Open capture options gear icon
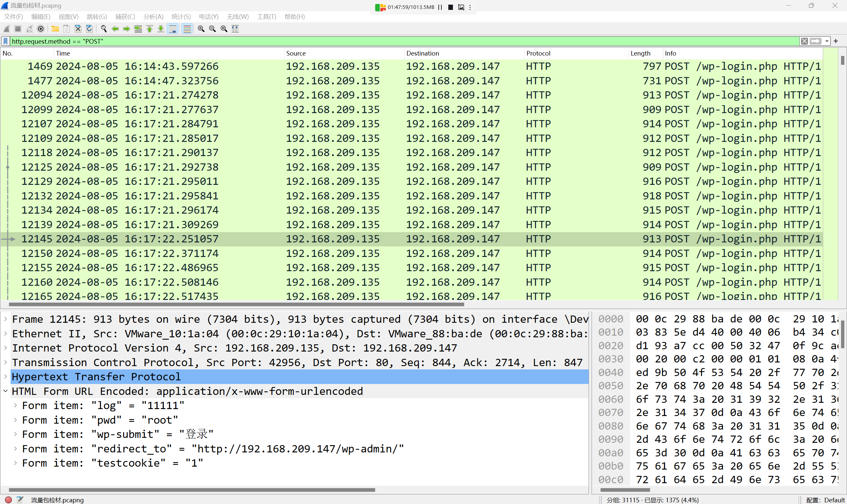Viewport: 847px width, 504px height. coord(41,29)
